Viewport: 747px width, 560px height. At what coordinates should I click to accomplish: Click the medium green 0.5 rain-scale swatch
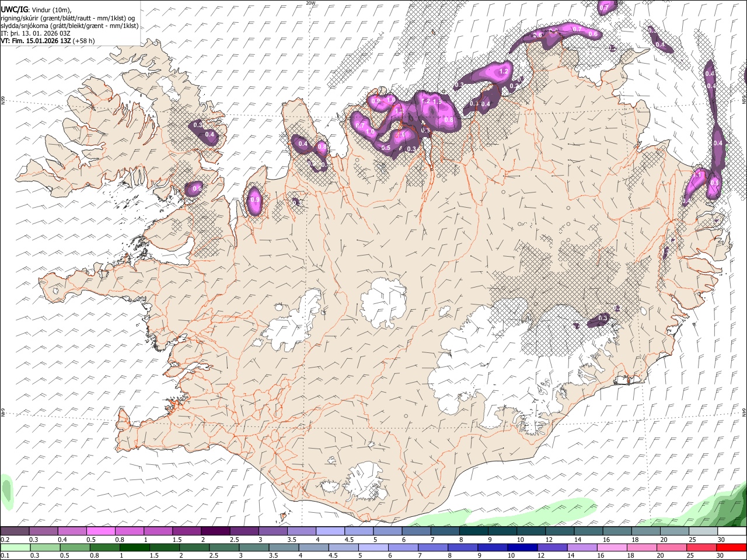pyautogui.click(x=75, y=548)
